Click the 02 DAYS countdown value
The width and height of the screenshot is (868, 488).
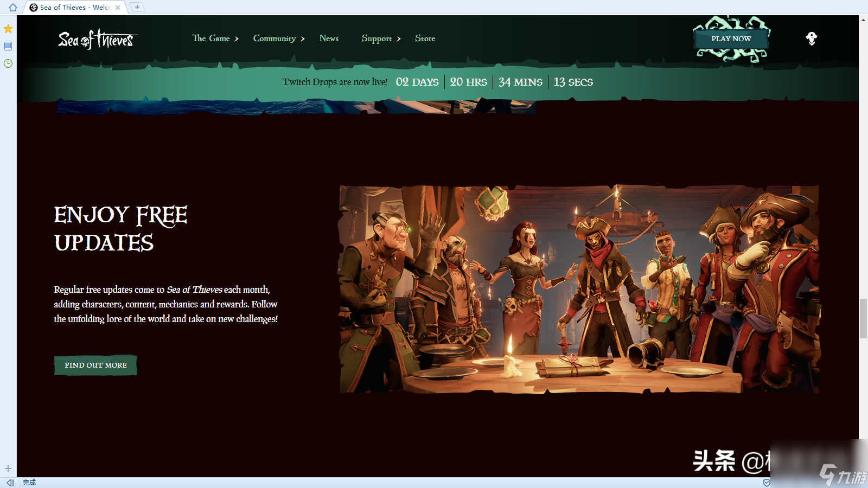pyautogui.click(x=417, y=82)
